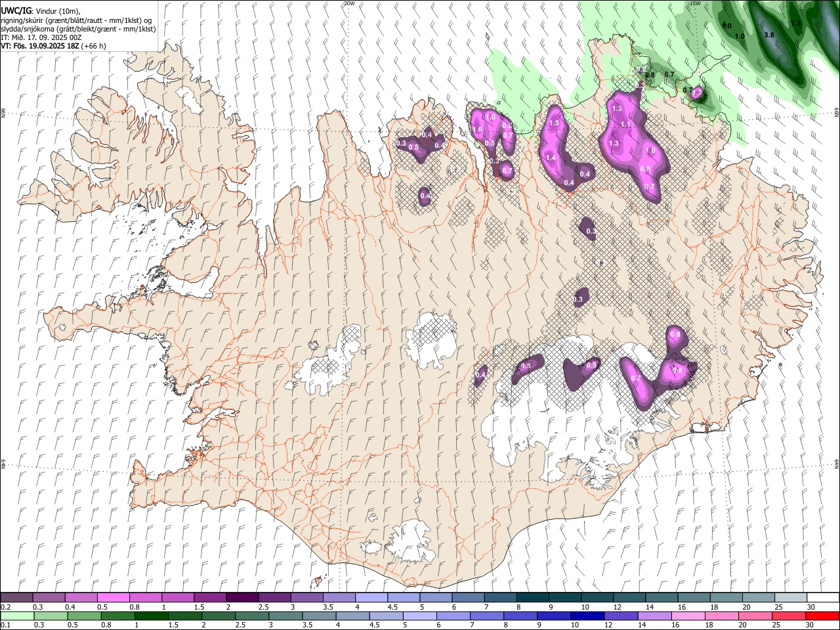Click the '3.8' precipitation value on the map
Image resolution: width=840 pixels, height=630 pixels.
pos(770,35)
